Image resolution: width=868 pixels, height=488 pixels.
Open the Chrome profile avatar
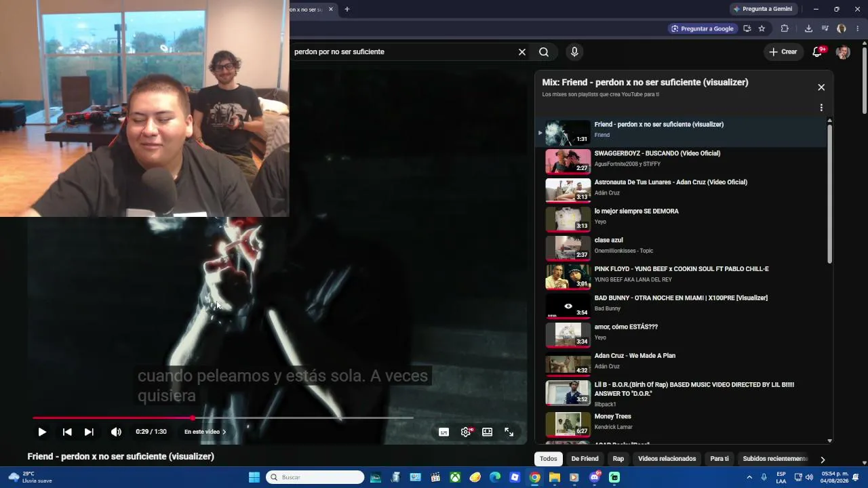[x=842, y=28]
